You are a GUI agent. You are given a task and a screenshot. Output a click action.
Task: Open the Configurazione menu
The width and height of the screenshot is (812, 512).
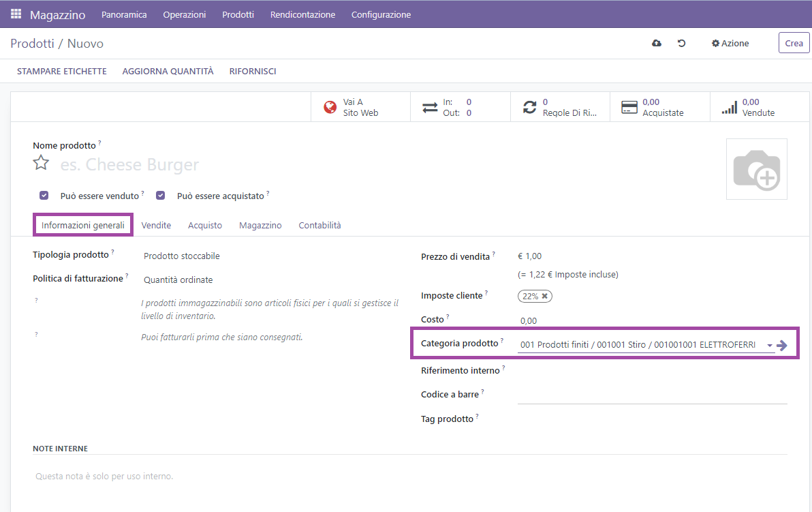(x=381, y=14)
